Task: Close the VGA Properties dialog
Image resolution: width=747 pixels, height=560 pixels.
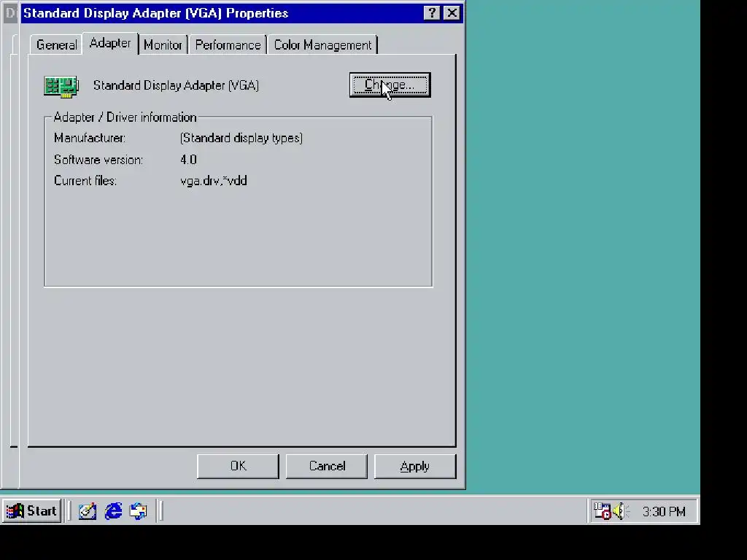Action: 452,13
